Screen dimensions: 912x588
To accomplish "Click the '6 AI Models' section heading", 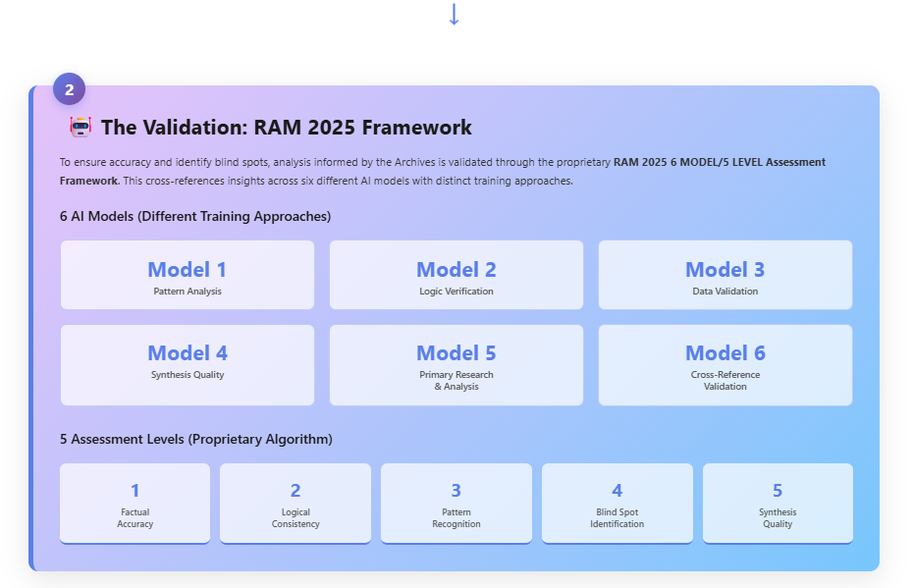I will tap(195, 216).
